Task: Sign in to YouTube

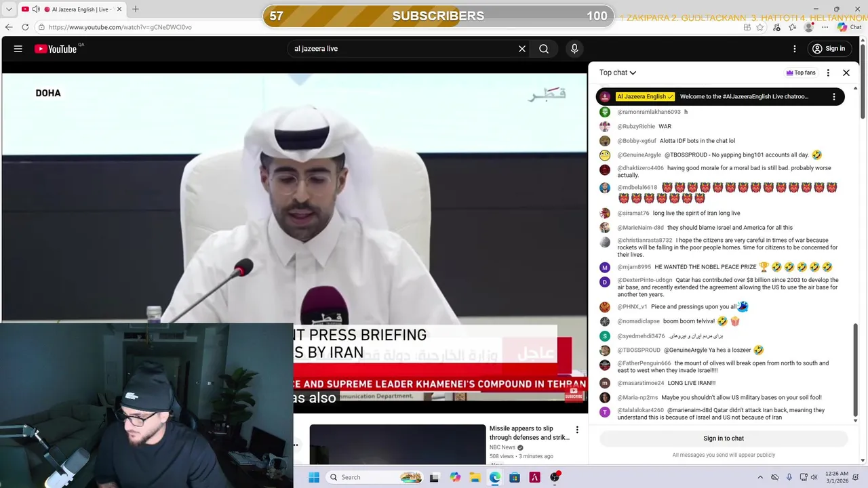Action: 829,49
